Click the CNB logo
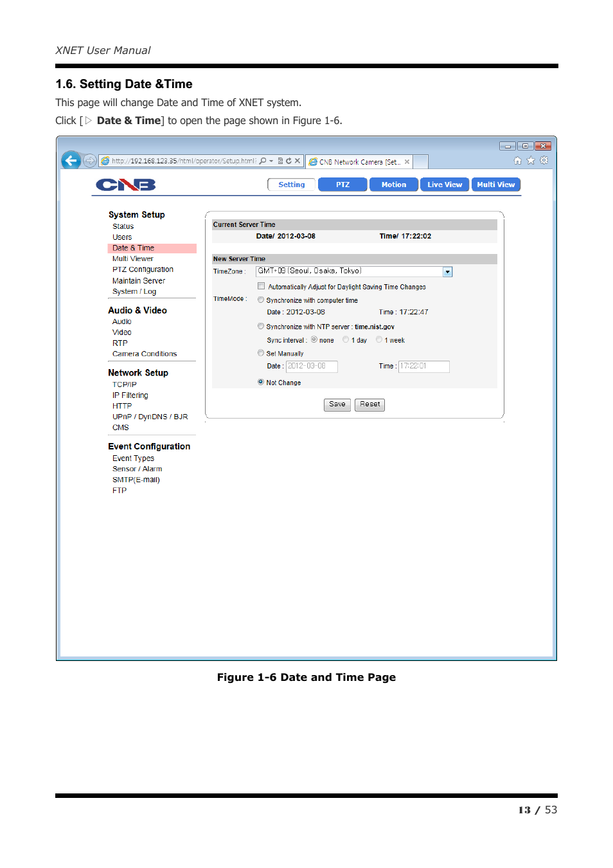613x868 pixels. pyautogui.click(x=126, y=185)
